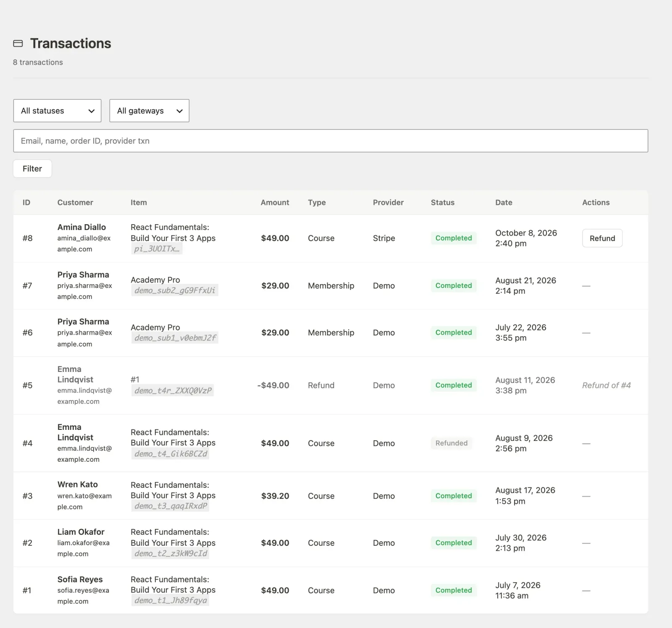Open the All gateways dropdown
Screen dimensions: 672x628
[149, 111]
